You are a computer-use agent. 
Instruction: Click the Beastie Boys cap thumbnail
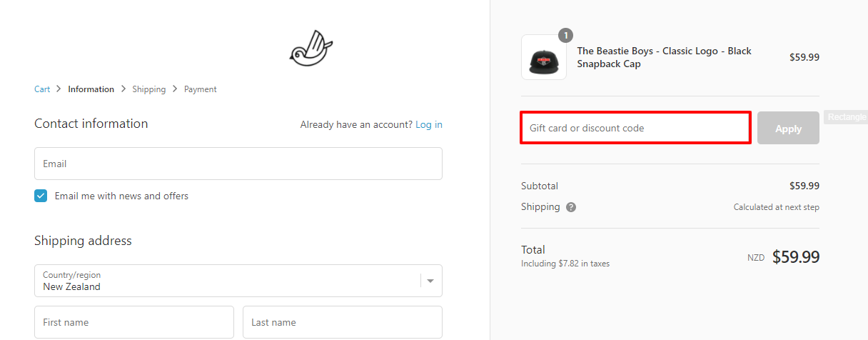[x=544, y=58]
